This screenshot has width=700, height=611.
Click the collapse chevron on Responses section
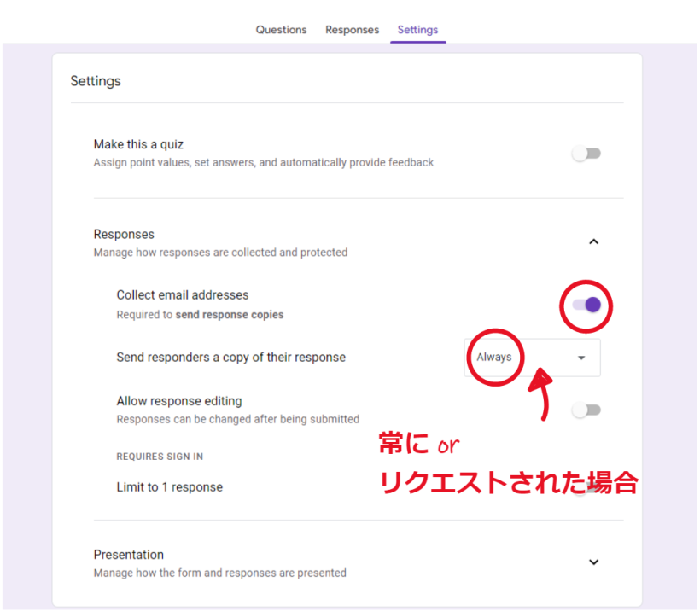pos(593,241)
